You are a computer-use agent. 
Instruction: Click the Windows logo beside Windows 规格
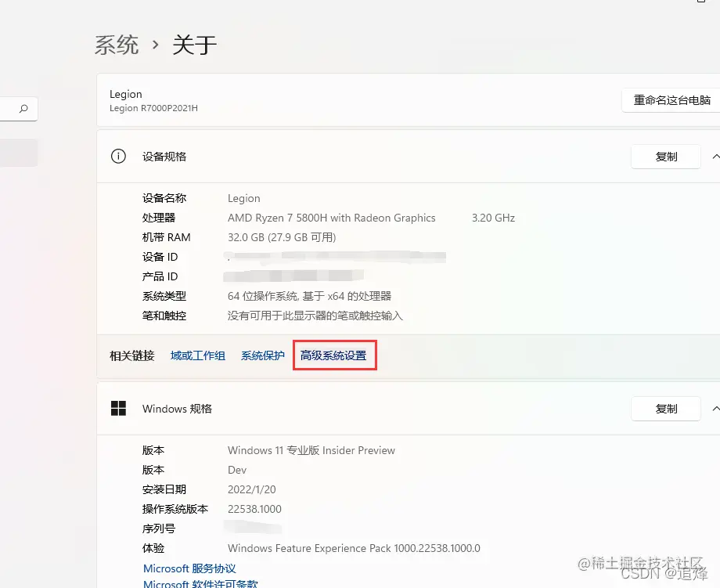coord(118,408)
